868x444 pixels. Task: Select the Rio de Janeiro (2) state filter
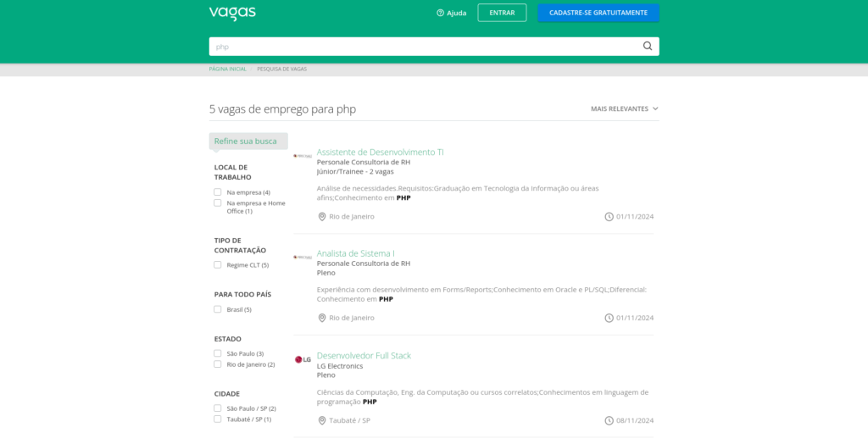tap(218, 364)
